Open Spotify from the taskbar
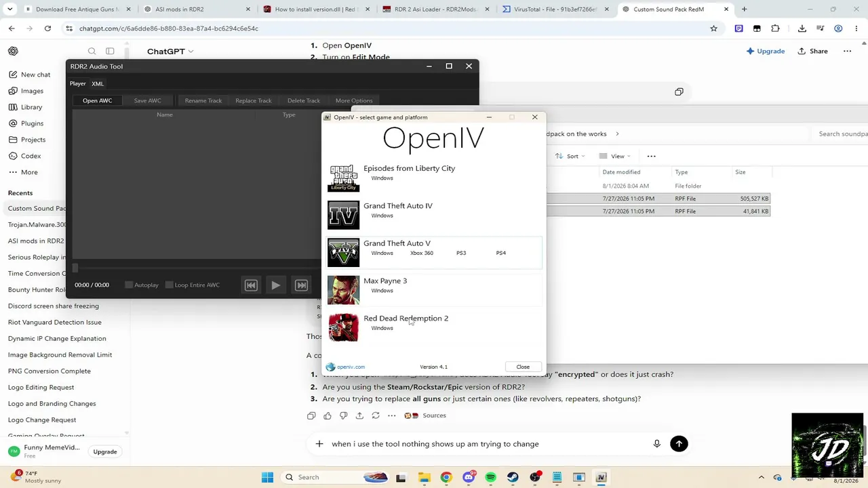This screenshot has width=868, height=488. 490,477
